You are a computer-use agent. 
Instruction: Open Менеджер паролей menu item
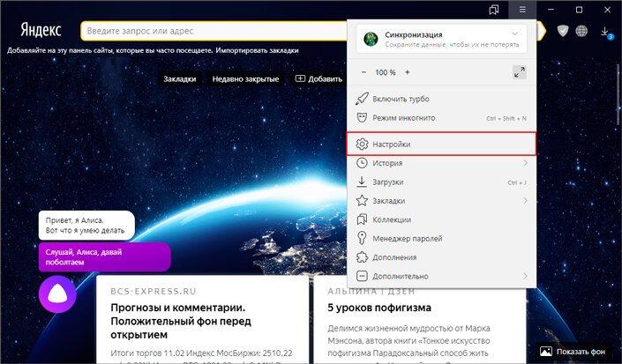coord(441,239)
